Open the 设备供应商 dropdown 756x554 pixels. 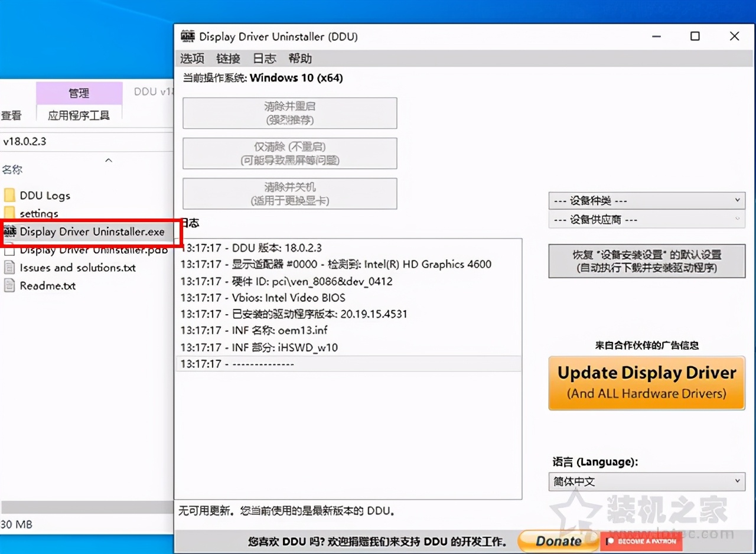pyautogui.click(x=646, y=219)
